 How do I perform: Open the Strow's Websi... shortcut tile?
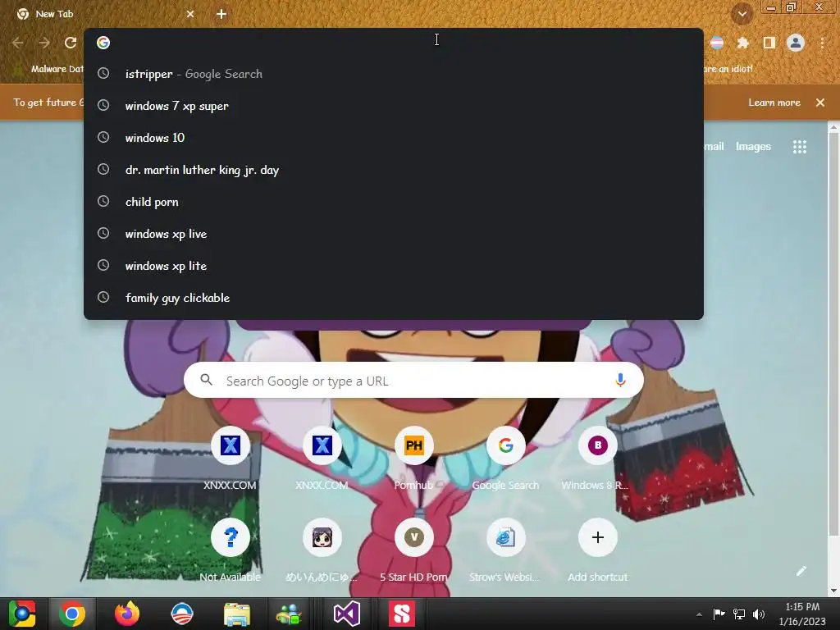pyautogui.click(x=505, y=550)
